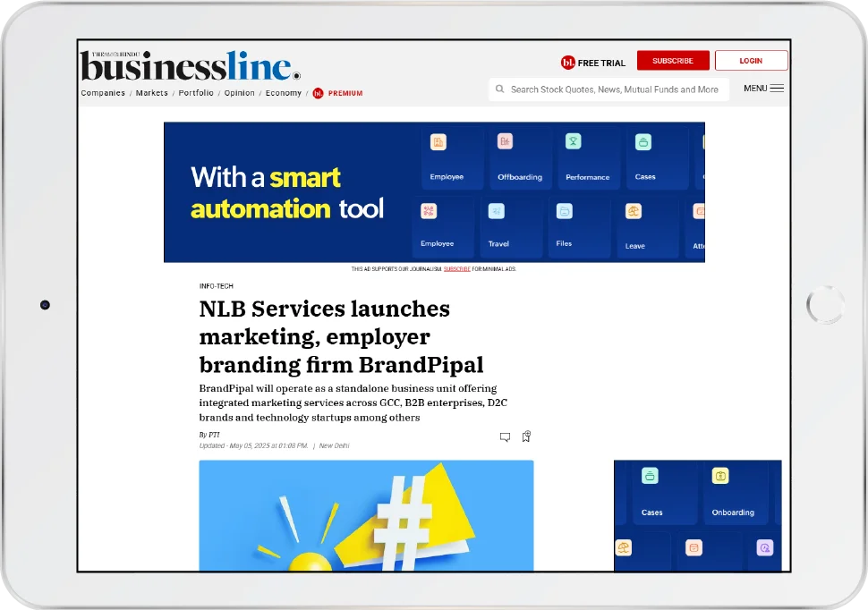This screenshot has width=868, height=610.
Task: Open the Economy section
Action: 284,93
